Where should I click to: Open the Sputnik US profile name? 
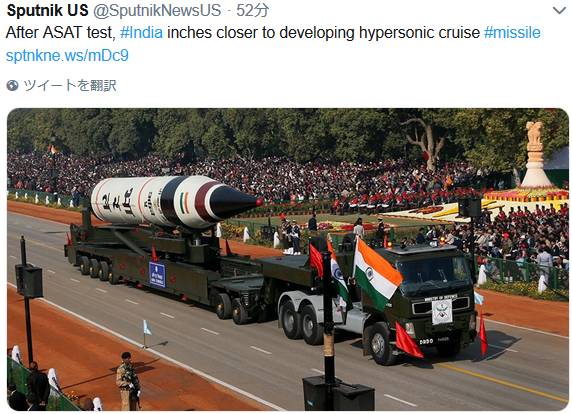(47, 10)
